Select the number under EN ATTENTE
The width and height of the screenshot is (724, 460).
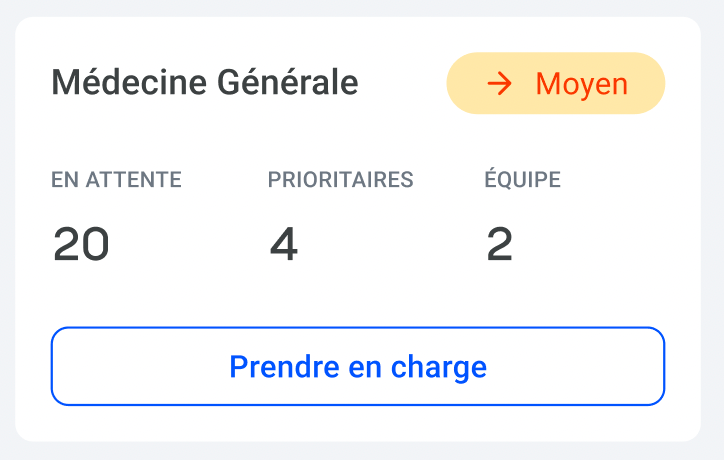(x=81, y=245)
